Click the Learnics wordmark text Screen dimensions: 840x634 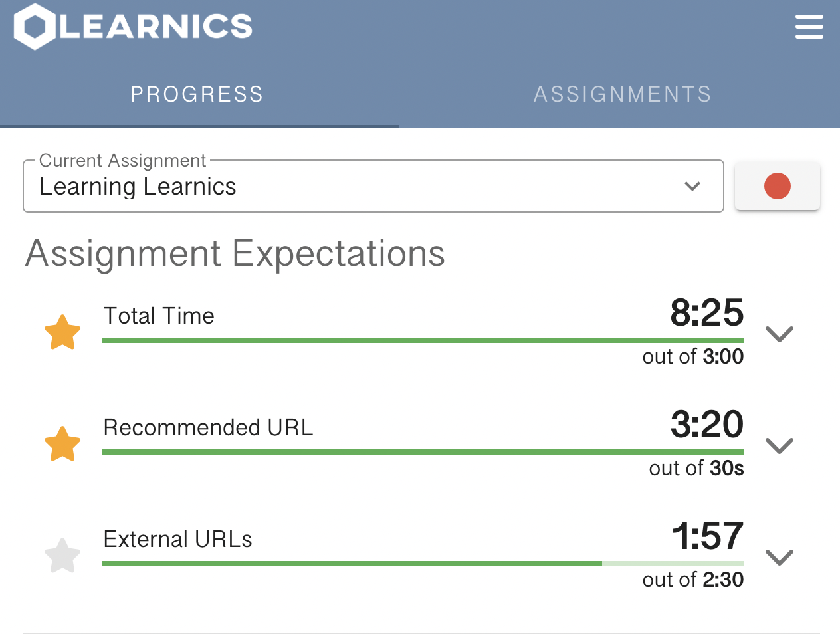[156, 27]
